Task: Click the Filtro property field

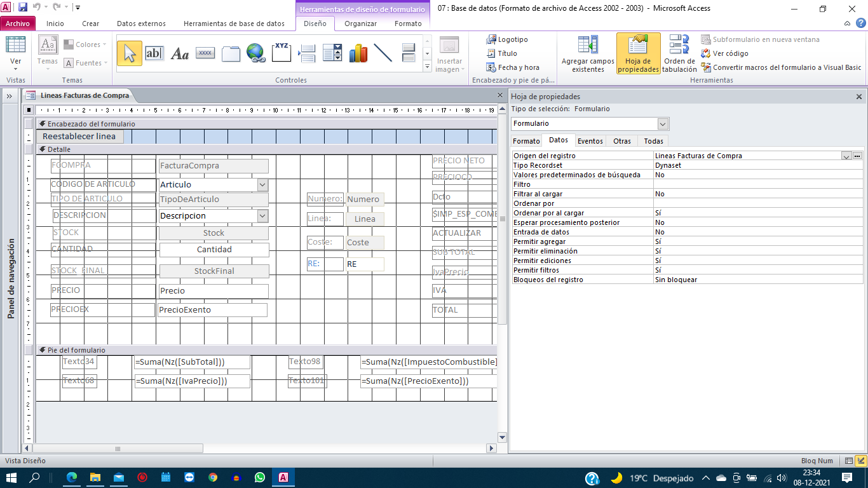Action: coord(757,184)
